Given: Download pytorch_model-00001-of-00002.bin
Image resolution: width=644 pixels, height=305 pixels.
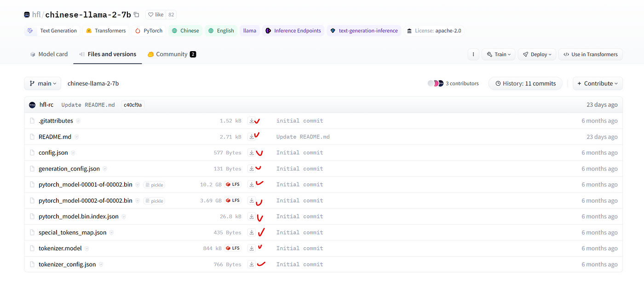Looking at the screenshot, I should pos(252,184).
